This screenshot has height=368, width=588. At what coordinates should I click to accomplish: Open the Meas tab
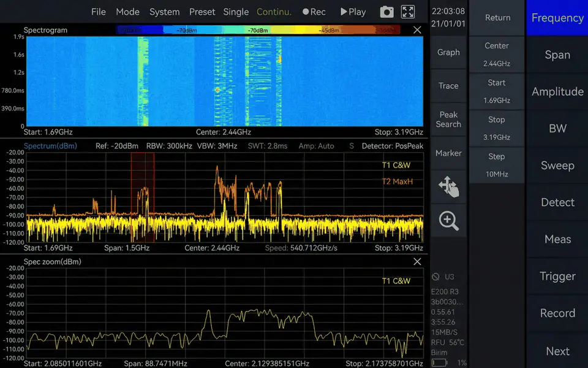[557, 239]
